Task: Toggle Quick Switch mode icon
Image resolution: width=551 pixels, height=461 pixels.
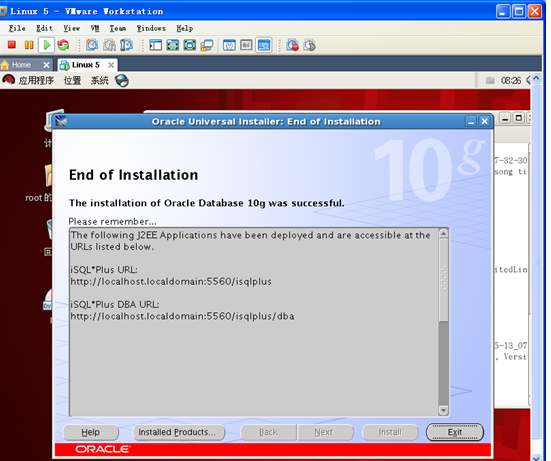Action: (x=173, y=45)
